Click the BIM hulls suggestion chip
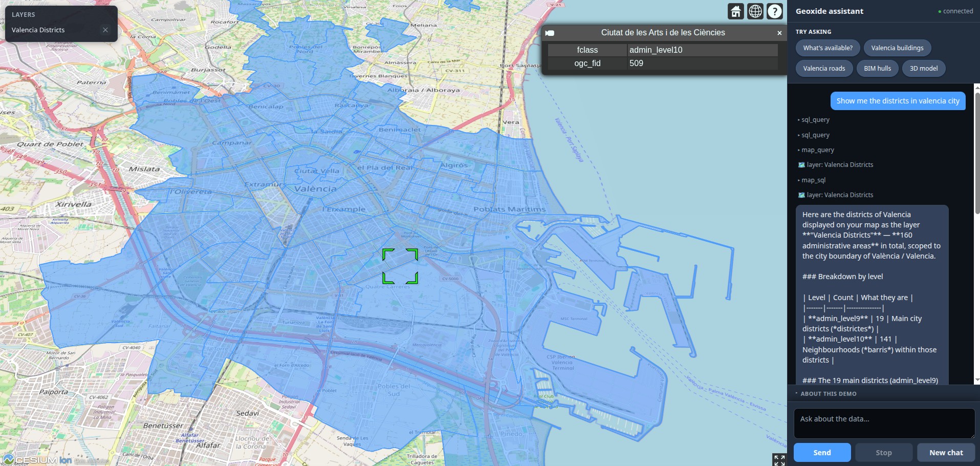980x466 pixels. pos(877,69)
